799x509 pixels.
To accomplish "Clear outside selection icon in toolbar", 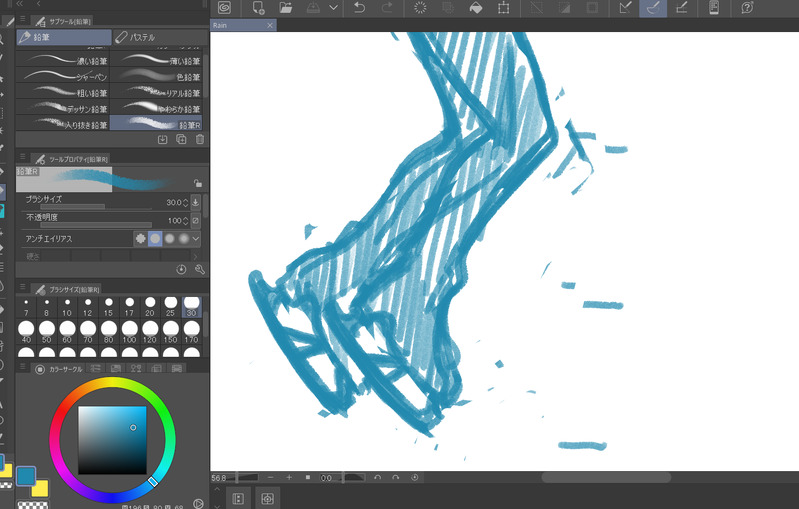I will 448,8.
